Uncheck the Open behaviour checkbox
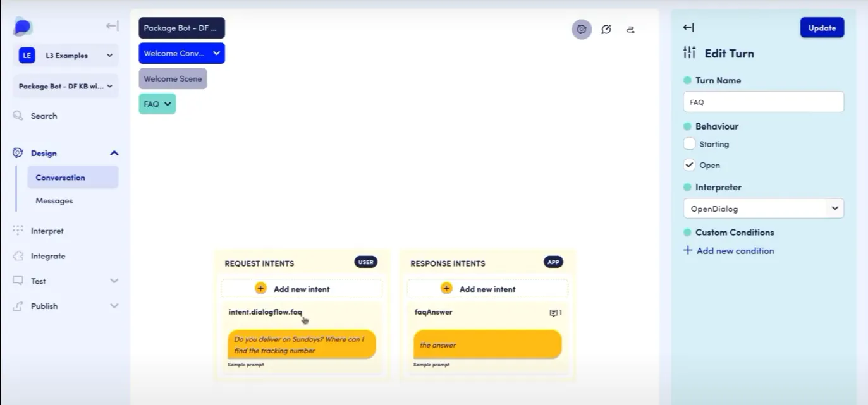 [689, 165]
